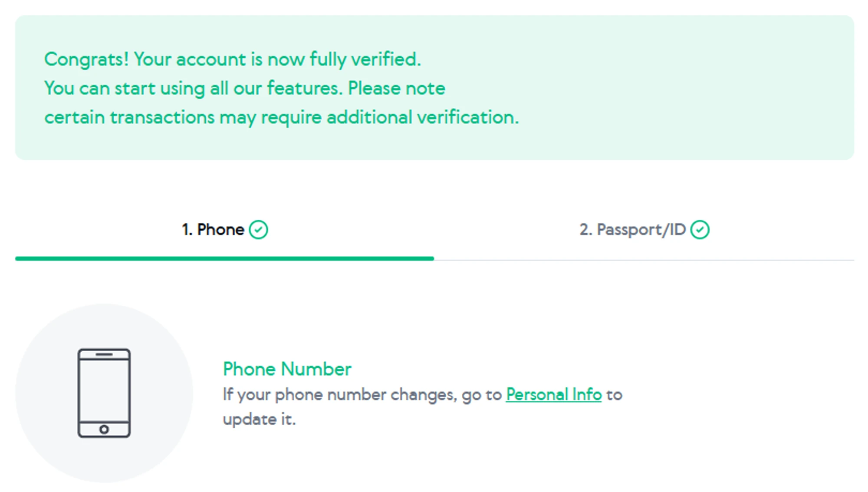Switch to the 2. Passport/ID tab
The image size is (868, 492).
click(x=632, y=230)
